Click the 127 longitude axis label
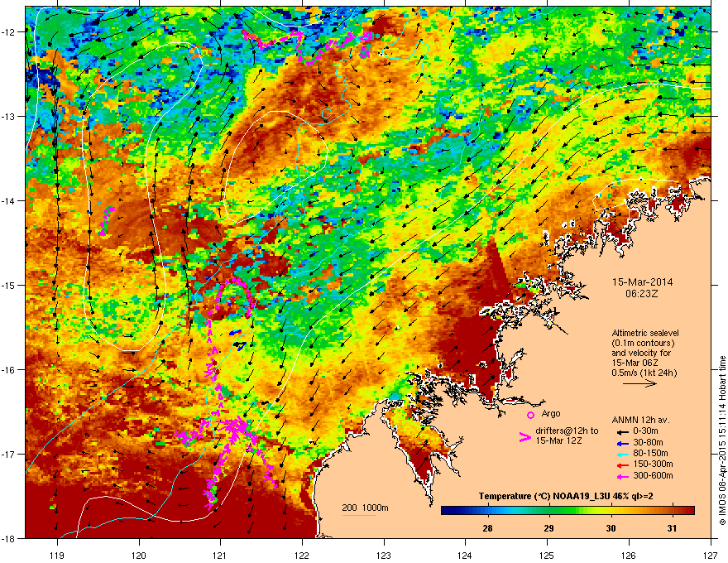The height and width of the screenshot is (563, 728). (711, 555)
